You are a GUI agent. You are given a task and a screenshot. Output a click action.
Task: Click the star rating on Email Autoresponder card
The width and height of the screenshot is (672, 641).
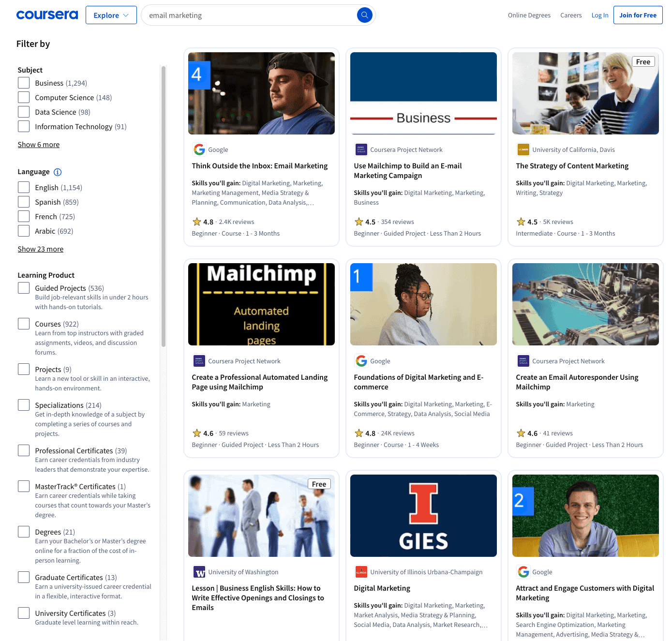point(521,433)
